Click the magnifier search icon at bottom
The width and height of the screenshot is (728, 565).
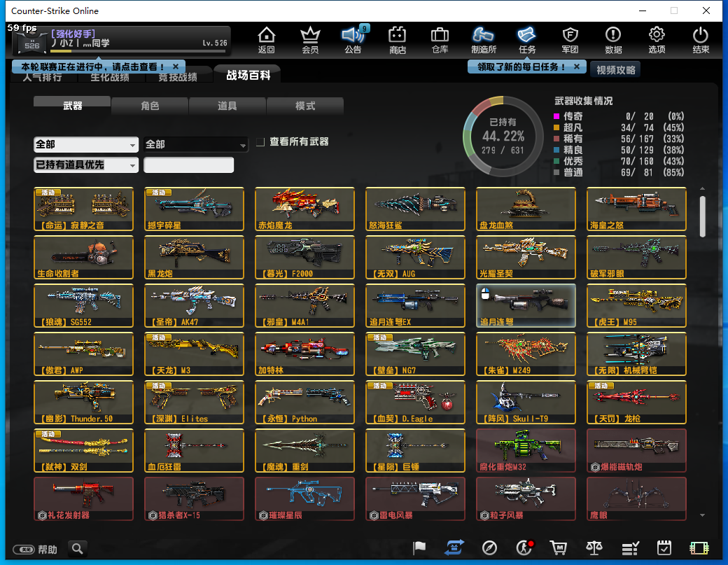point(78,548)
